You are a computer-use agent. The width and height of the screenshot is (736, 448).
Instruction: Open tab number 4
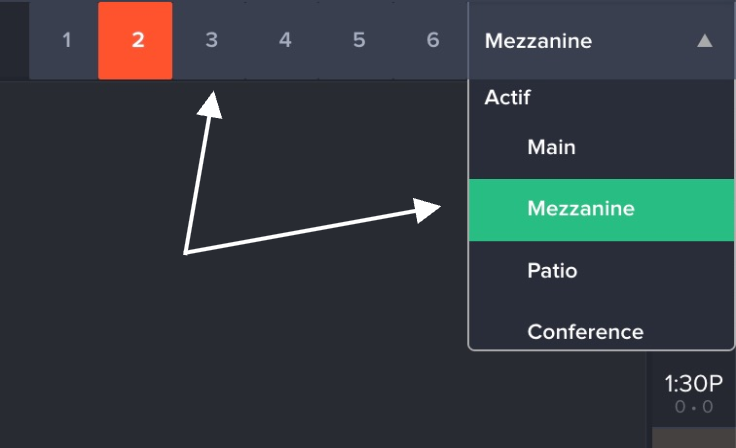point(285,41)
